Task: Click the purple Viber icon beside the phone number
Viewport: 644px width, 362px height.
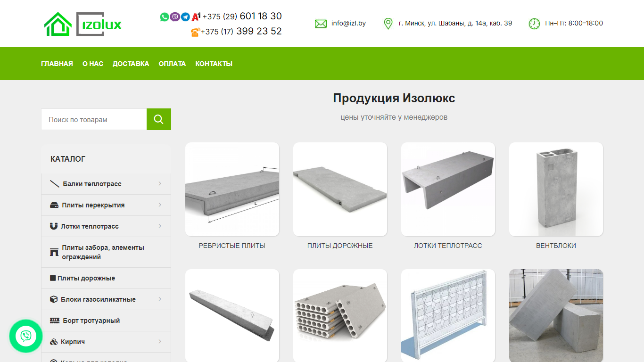Action: [x=175, y=17]
